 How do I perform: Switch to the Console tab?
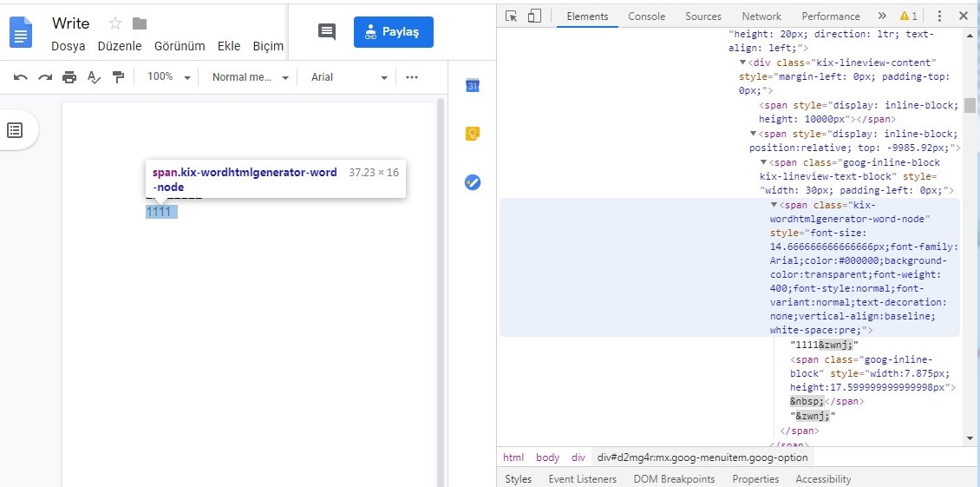tap(647, 16)
